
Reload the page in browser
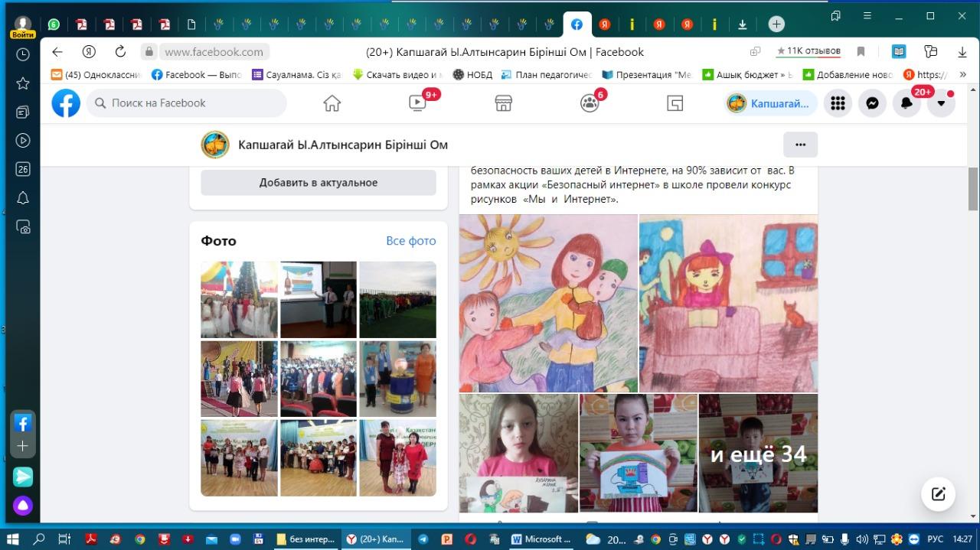[120, 52]
